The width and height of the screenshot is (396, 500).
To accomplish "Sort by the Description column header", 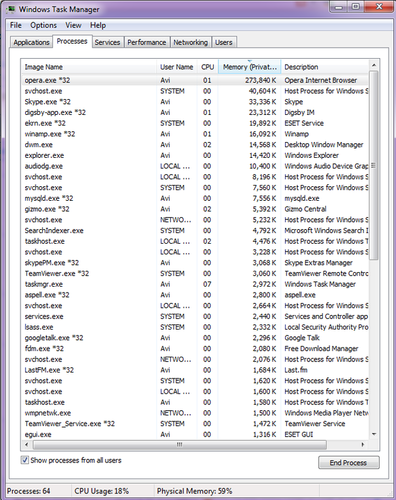I will pos(325,67).
